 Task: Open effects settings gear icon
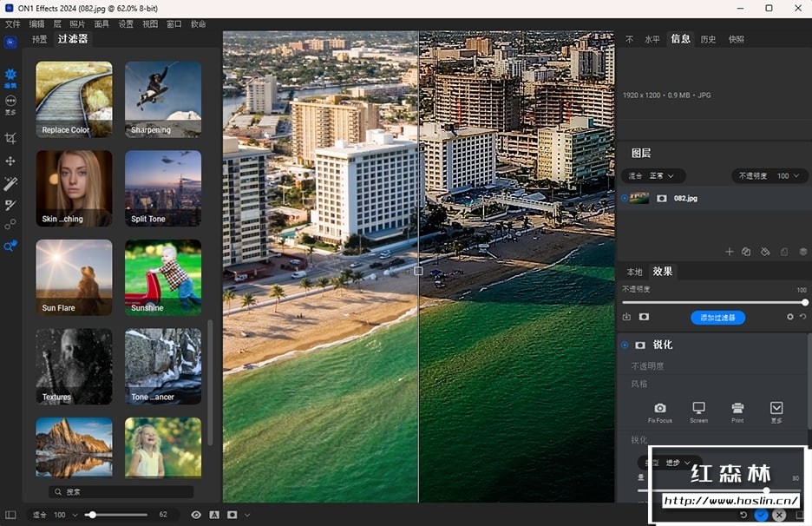click(789, 317)
